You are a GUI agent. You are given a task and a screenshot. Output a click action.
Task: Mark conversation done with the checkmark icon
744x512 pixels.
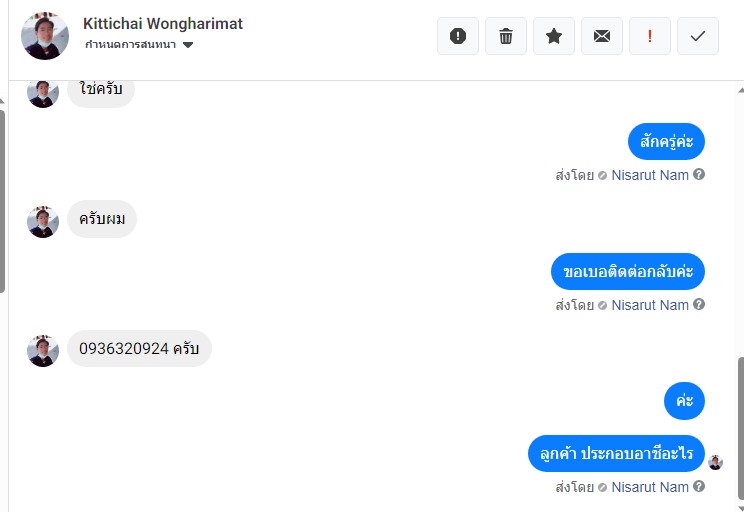[x=698, y=36]
